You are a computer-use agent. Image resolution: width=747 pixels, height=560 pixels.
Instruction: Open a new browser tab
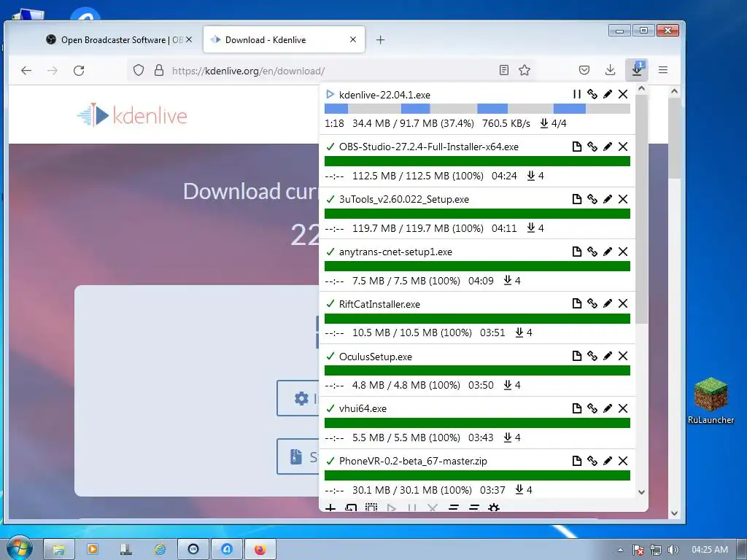[380, 40]
